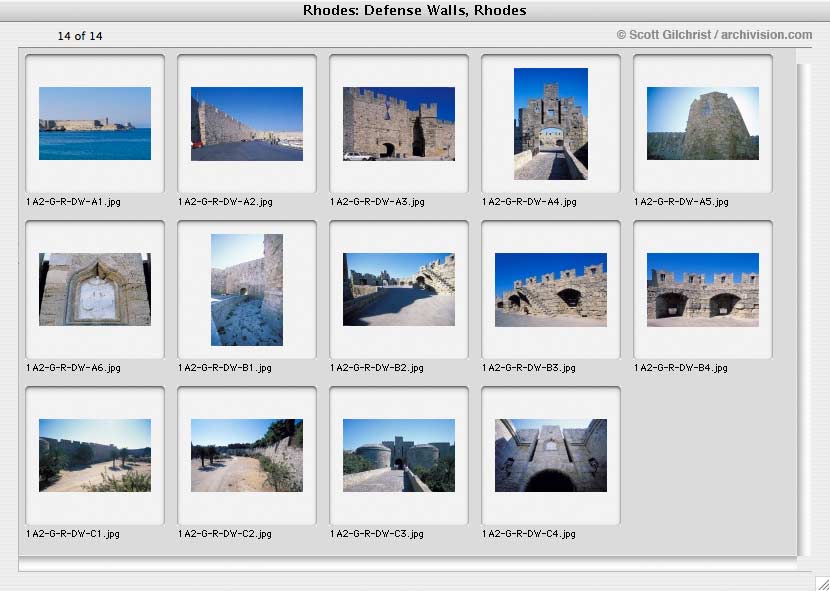
Task: Select thumbnail of wall along road, A2
Action: (x=247, y=123)
